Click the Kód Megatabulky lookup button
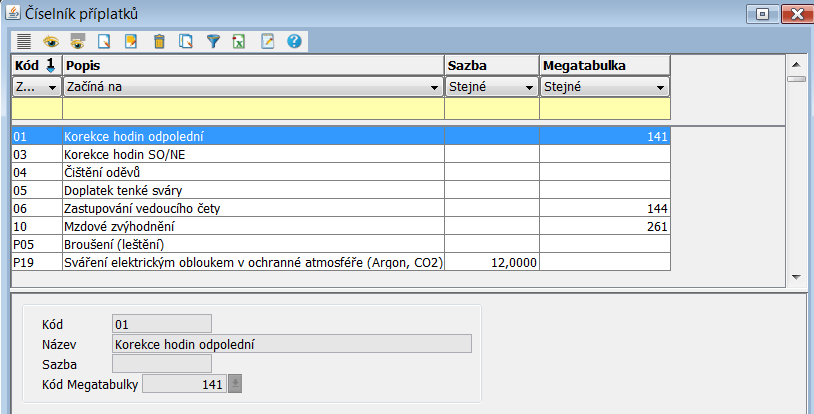 pyautogui.click(x=235, y=384)
